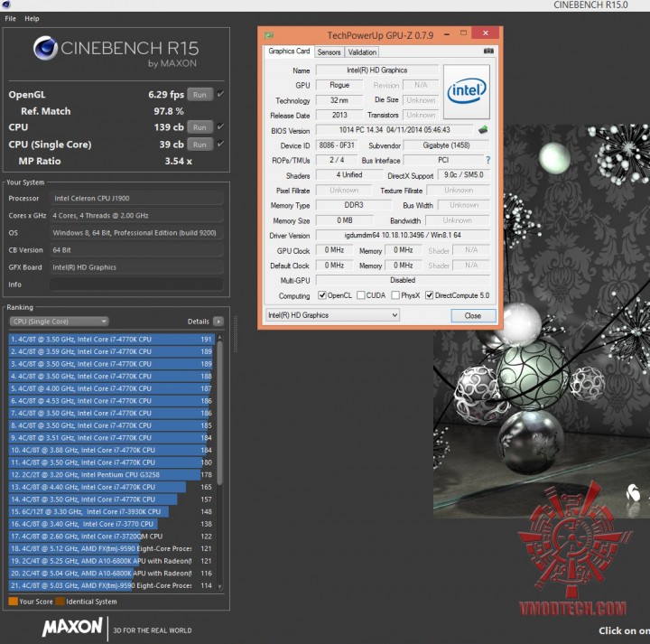The height and width of the screenshot is (644, 650).
Task: Click the Cinebench R15 sphere logo
Action: [45, 48]
